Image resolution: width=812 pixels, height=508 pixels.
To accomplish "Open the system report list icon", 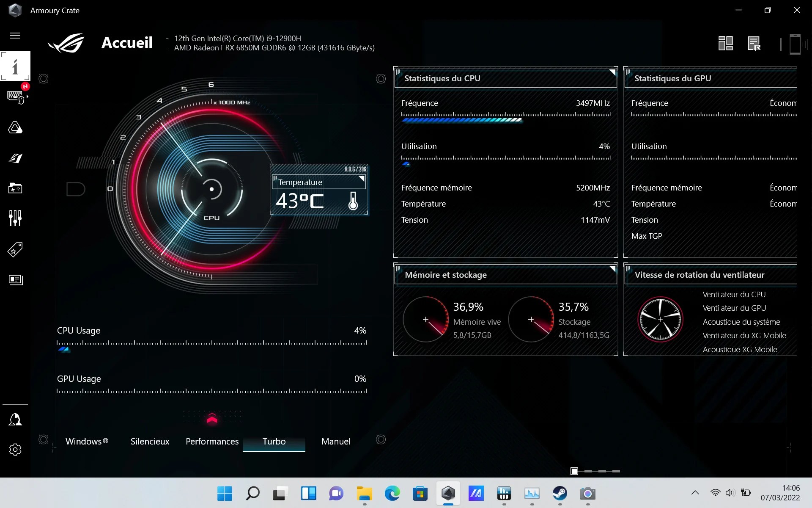I will tap(754, 43).
